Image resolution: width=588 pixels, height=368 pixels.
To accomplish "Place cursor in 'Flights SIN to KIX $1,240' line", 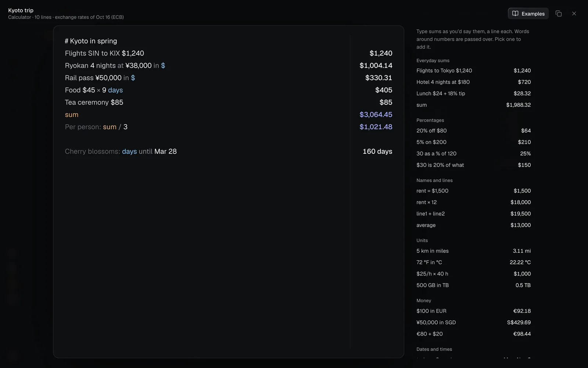I will [x=104, y=53].
